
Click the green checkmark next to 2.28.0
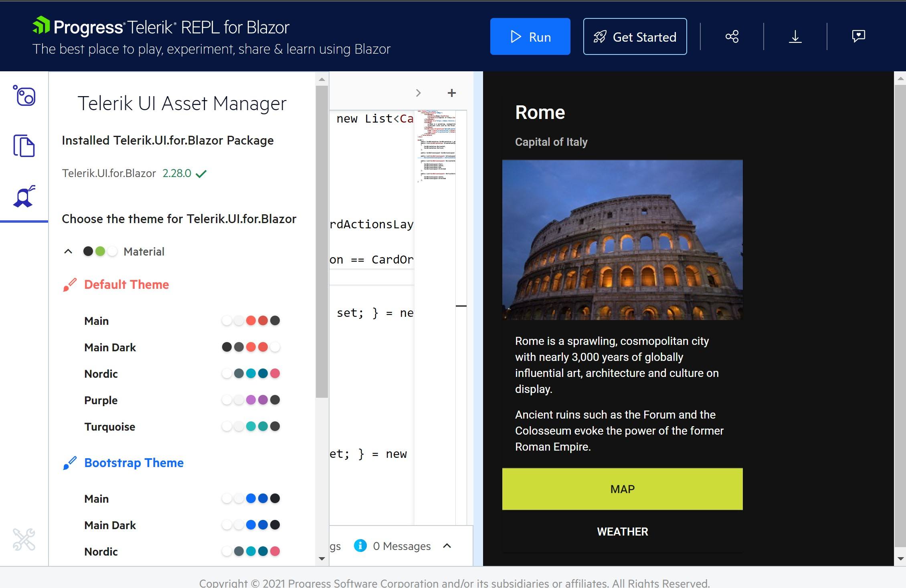tap(201, 173)
